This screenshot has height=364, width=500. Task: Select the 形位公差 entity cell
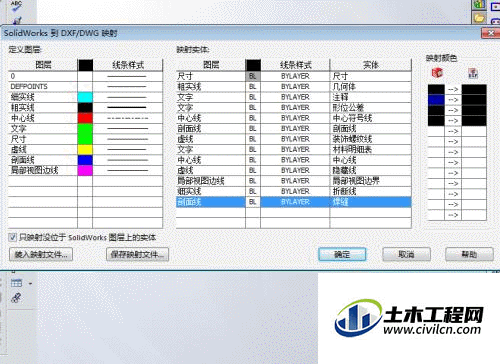tap(371, 107)
